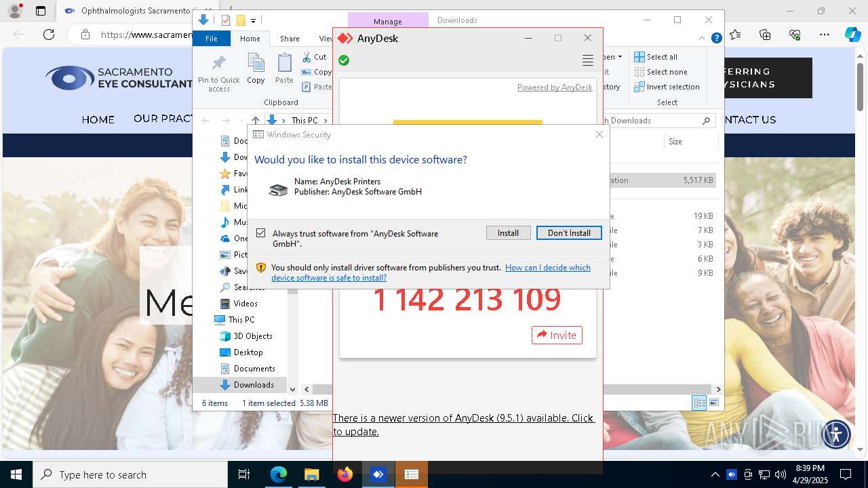Click the green connection status icon in AnyDesk
The width and height of the screenshot is (868, 488).
point(344,60)
